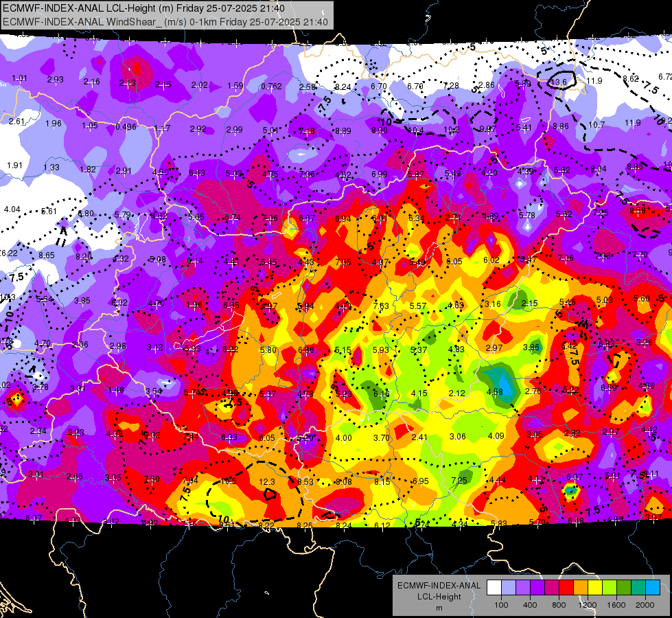Viewport: 672px width, 618px height.
Task: Click the value '8.65' on the map
Action: [46, 255]
